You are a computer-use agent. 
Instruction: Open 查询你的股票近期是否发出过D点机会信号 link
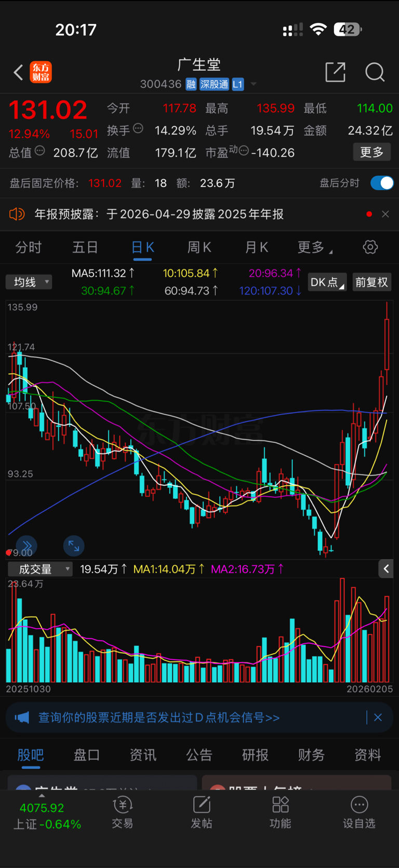click(x=159, y=718)
